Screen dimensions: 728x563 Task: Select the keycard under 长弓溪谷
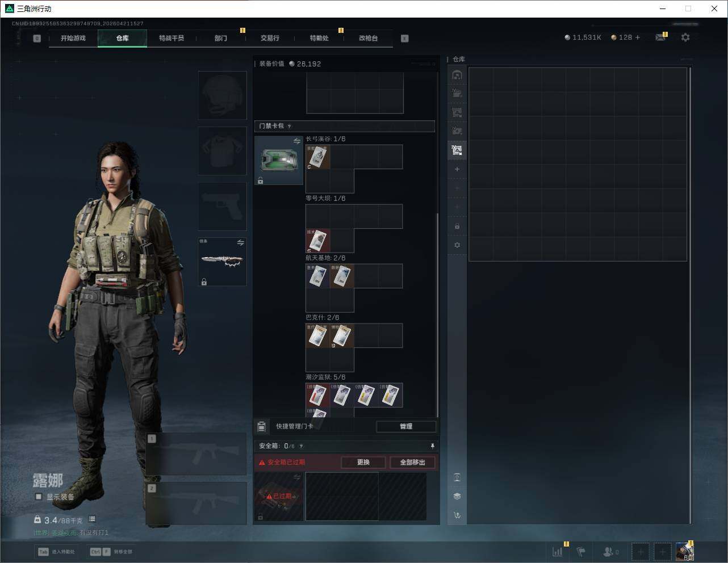tap(318, 157)
